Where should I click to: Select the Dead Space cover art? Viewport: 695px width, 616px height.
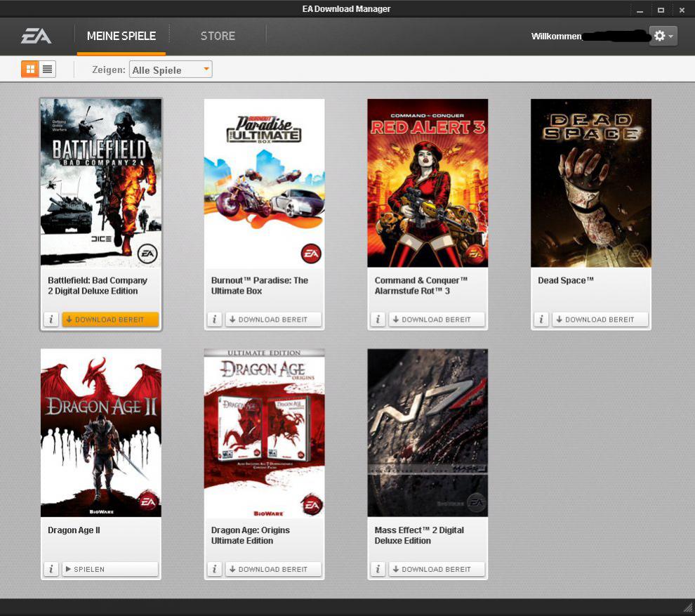[x=591, y=183]
